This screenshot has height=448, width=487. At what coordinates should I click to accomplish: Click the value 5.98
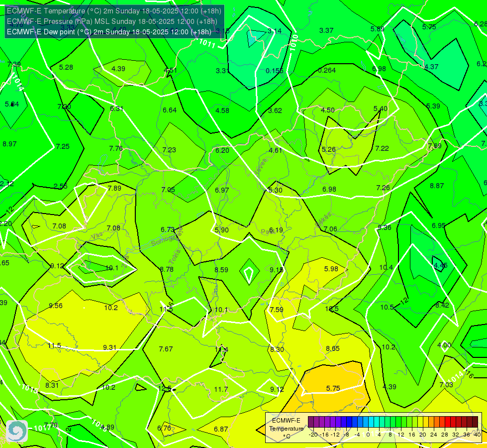pyautogui.click(x=331, y=269)
